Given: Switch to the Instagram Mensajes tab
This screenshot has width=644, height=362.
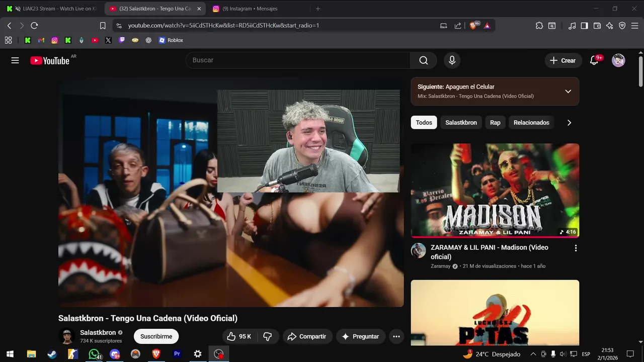Looking at the screenshot, I should 257,9.
